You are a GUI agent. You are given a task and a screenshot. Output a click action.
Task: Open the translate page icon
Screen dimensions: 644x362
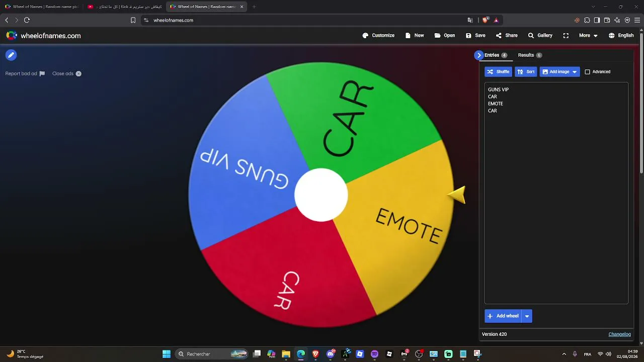pos(470,20)
